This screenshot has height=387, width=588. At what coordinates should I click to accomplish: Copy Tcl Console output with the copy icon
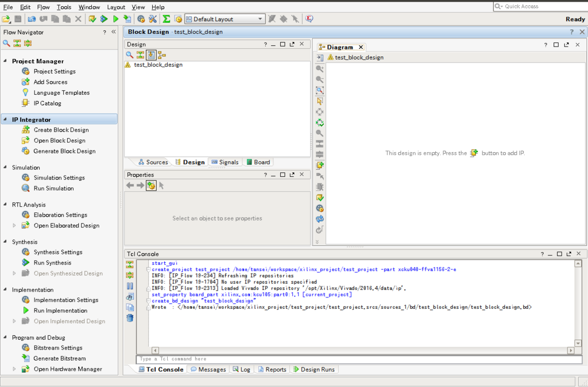point(130,307)
